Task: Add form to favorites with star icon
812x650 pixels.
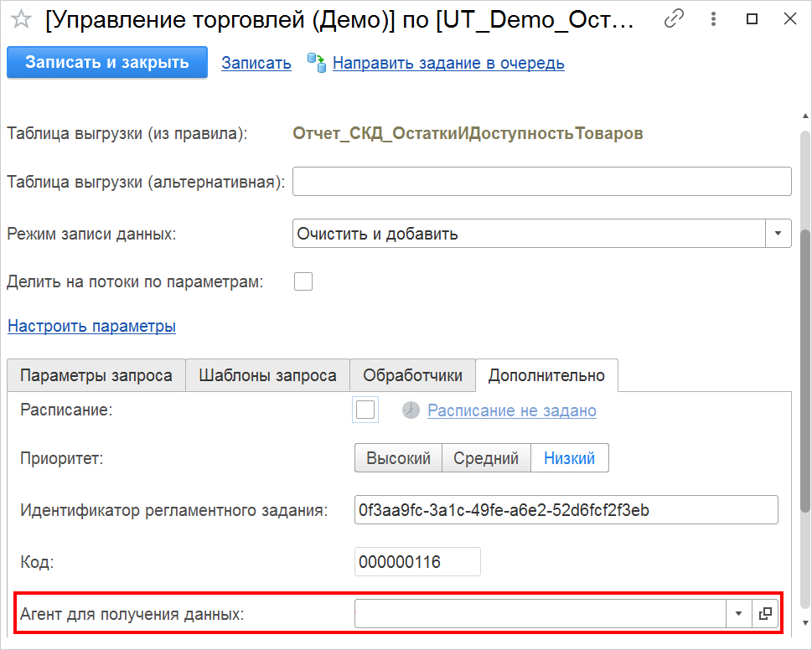Action: 21,19
